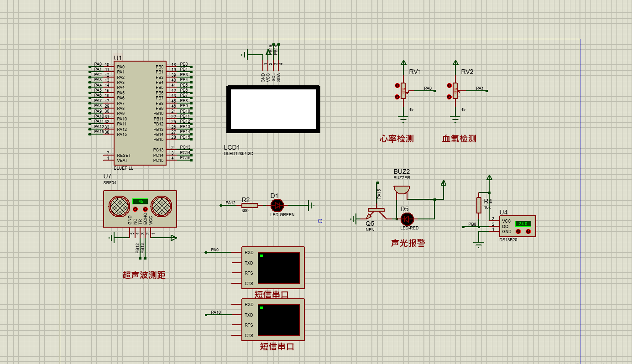This screenshot has height=364, width=632.
Task: Select the PA0 terminal label at RV1 wiper
Action: point(428,88)
